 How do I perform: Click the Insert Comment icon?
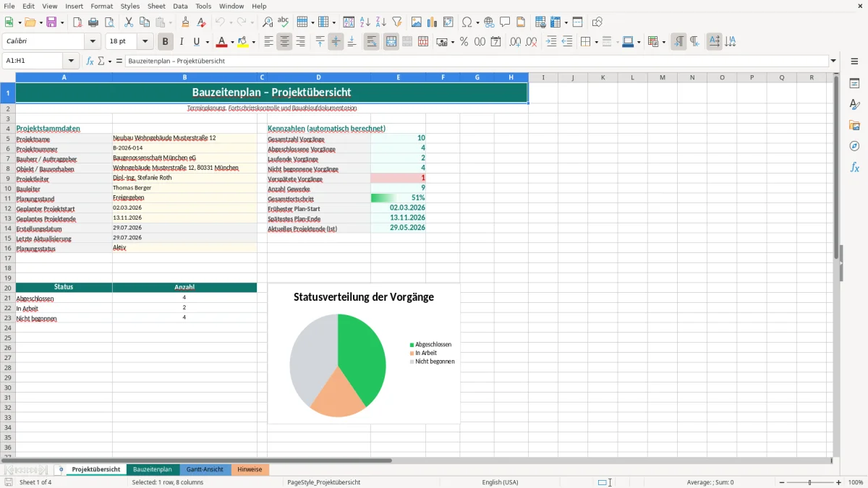pos(505,22)
